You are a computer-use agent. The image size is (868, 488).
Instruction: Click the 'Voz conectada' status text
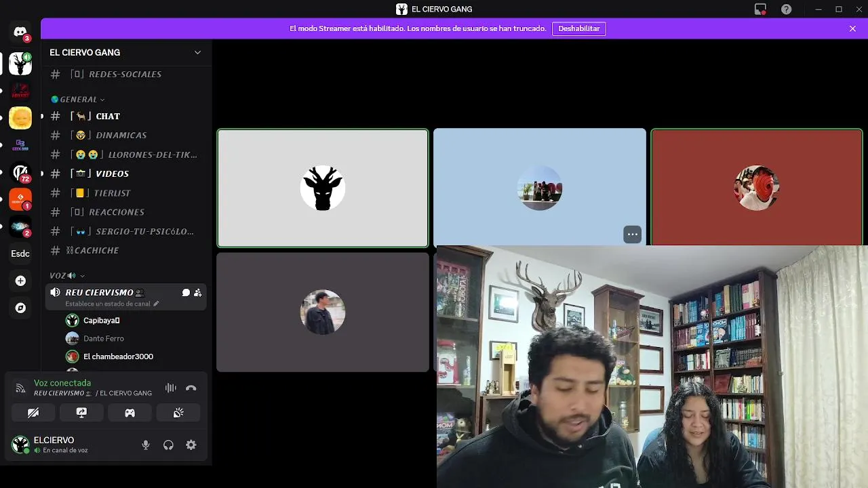point(62,383)
